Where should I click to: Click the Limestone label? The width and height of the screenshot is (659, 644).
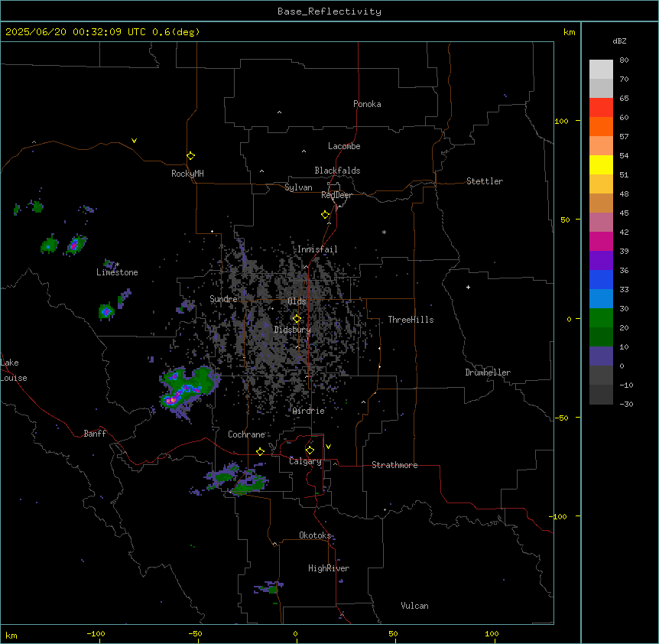tap(117, 272)
